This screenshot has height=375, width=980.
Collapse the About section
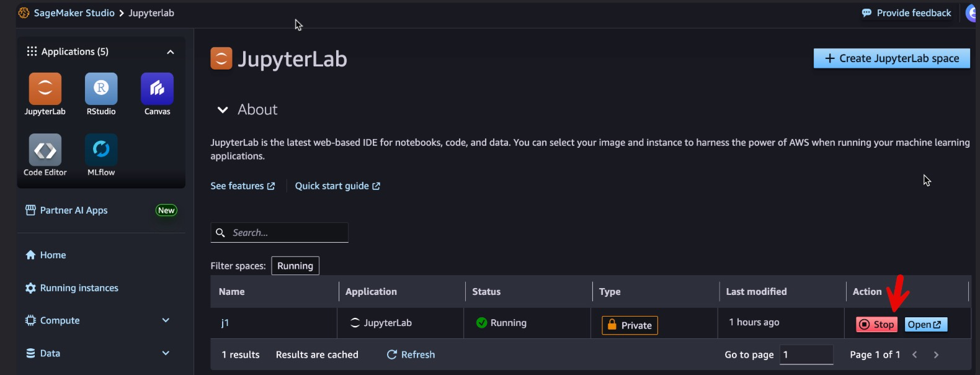pos(223,110)
